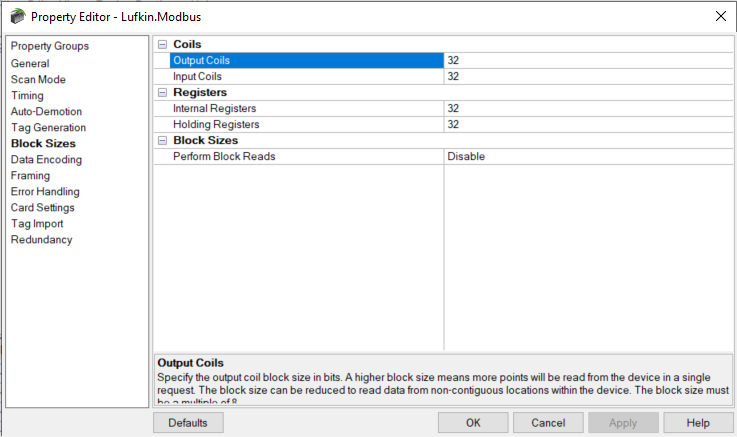Image resolution: width=737 pixels, height=437 pixels.
Task: Select the Holding Registers property row
Action: pos(306,125)
